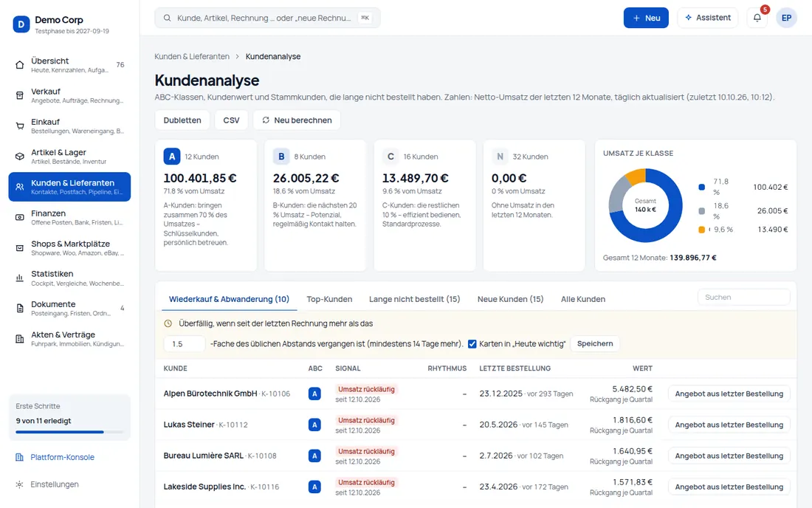Toggle Karten in „Heute wichtig“ checkbox
The image size is (812, 508).
click(472, 344)
